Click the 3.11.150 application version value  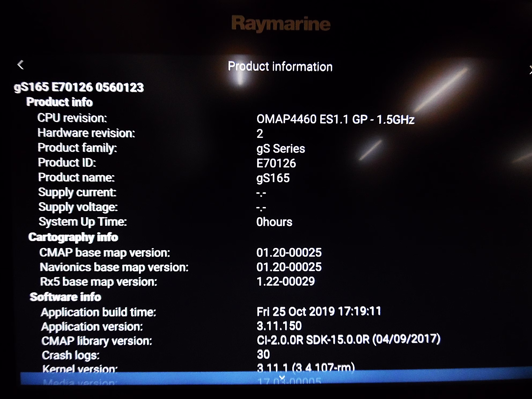[x=279, y=326]
